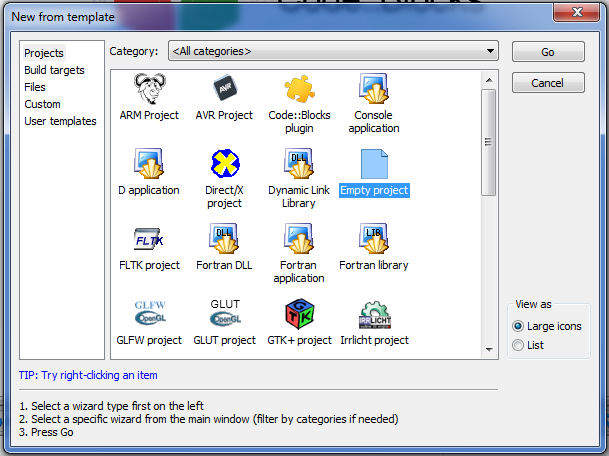The height and width of the screenshot is (456, 609).
Task: Choose the AVR Project chip icon
Action: point(225,88)
